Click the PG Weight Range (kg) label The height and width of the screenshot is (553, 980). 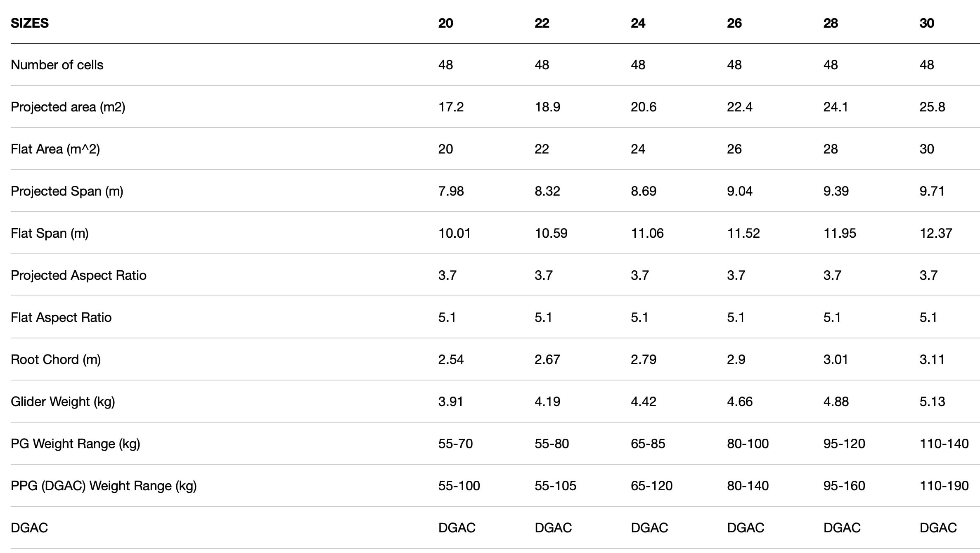(76, 444)
